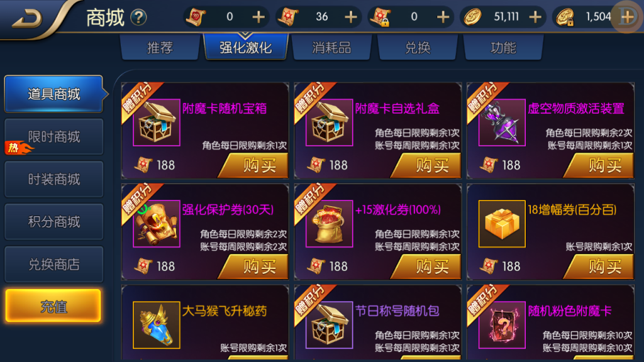The width and height of the screenshot is (644, 362).
Task: Switch to the 推荐 tab
Action: [160, 48]
